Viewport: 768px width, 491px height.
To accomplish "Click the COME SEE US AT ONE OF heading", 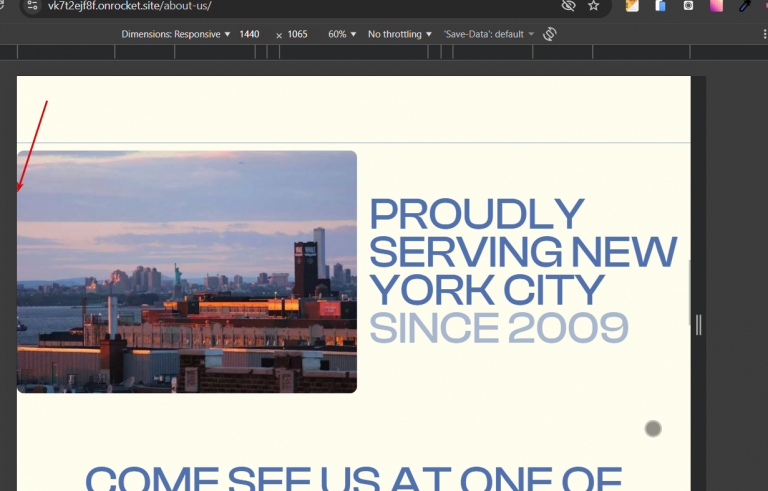I will [354, 478].
